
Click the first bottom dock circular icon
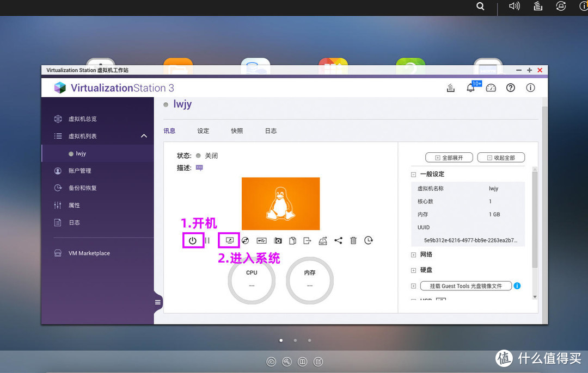click(x=271, y=362)
